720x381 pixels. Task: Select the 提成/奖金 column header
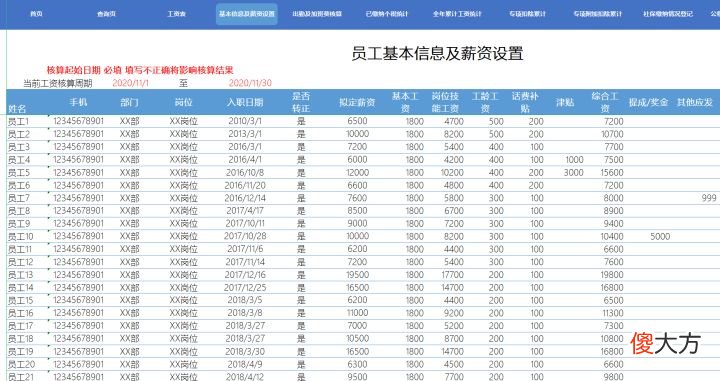click(x=648, y=102)
